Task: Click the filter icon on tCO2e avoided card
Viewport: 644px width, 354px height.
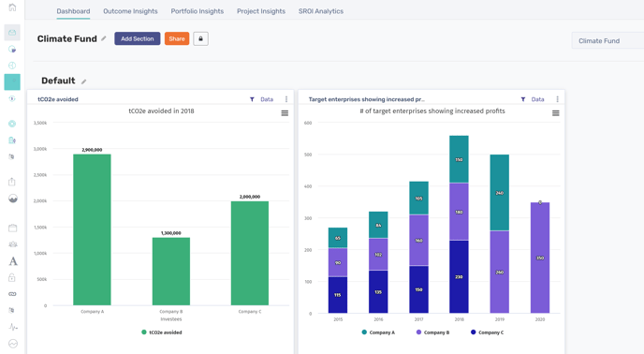Action: 252,99
